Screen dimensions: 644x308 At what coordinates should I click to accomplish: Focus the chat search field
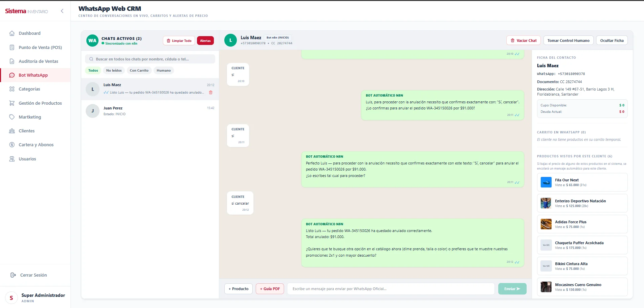150,59
